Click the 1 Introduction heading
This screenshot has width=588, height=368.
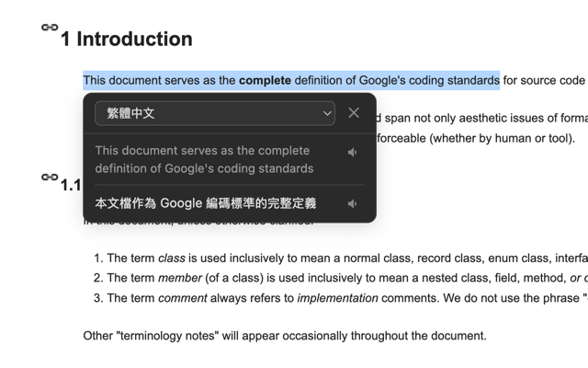(x=126, y=39)
